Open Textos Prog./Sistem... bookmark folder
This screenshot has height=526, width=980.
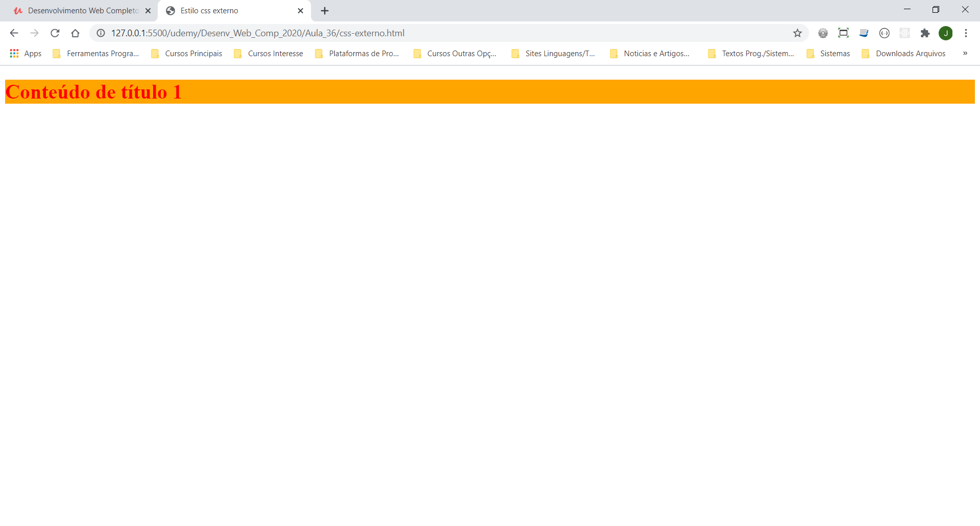point(751,54)
